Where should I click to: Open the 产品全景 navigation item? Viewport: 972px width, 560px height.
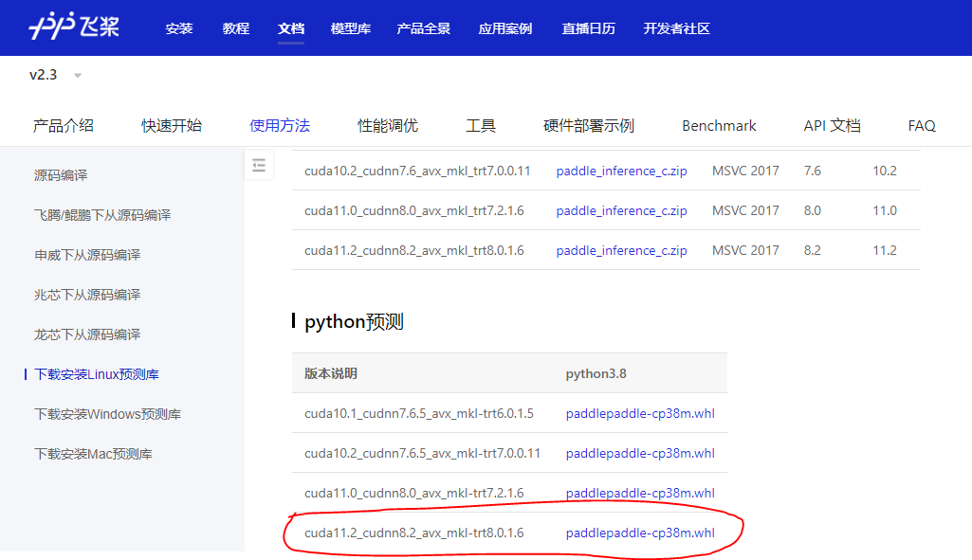coord(423,28)
